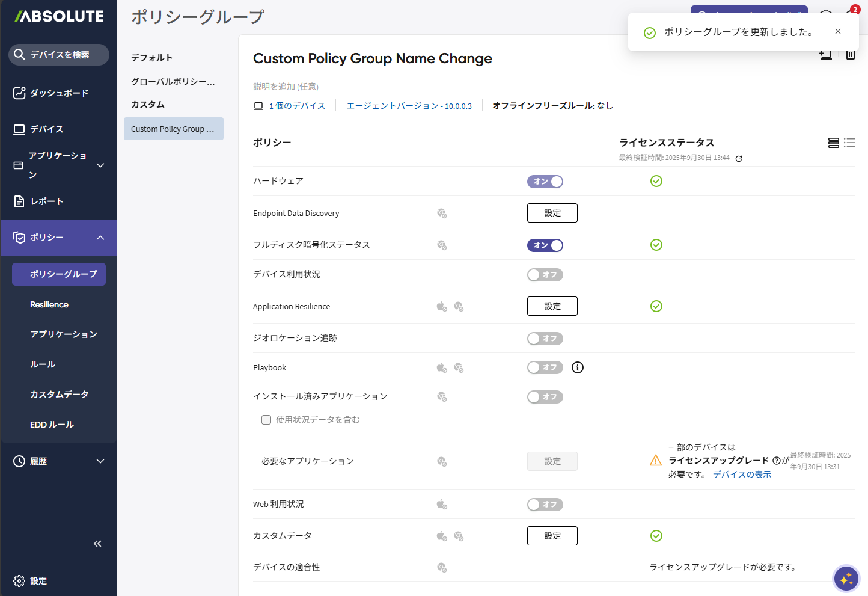The width and height of the screenshot is (868, 596).
Task: Dismiss the policy group updated notification
Action: point(838,31)
